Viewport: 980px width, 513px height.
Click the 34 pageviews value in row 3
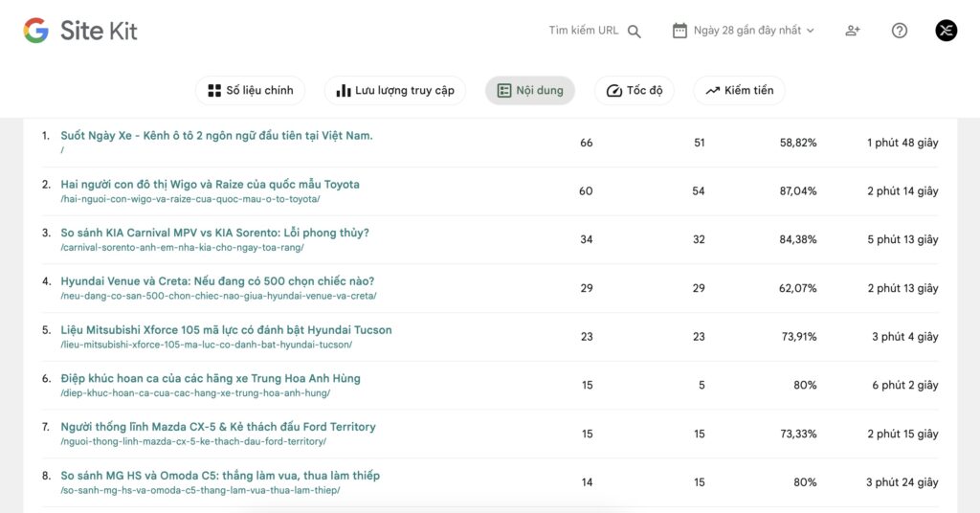pos(587,239)
